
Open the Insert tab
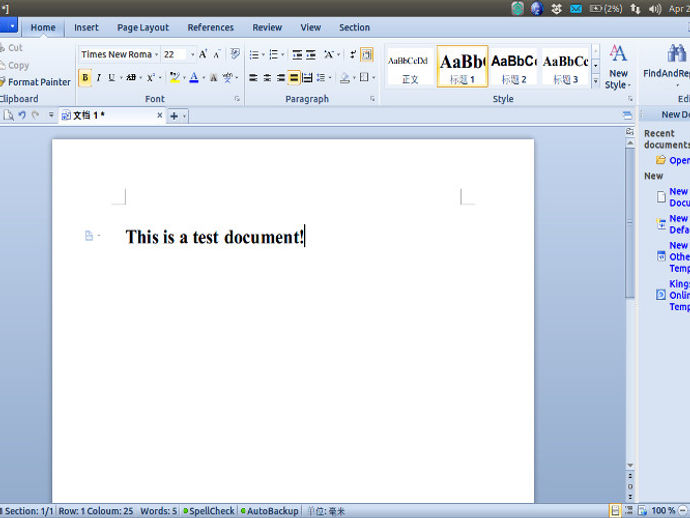click(x=86, y=27)
